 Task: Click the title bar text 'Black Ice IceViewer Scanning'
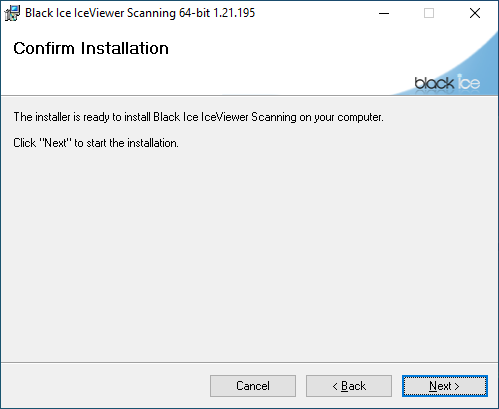pyautogui.click(x=100, y=13)
